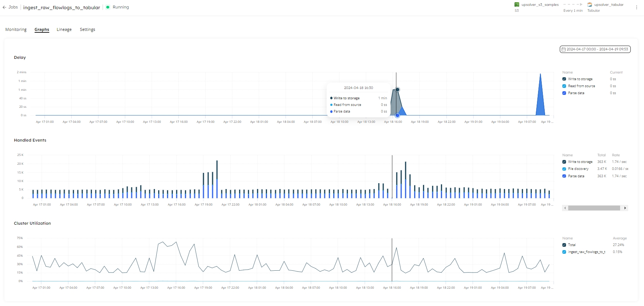
Task: Click legend scrollbar right arrow
Action: (625, 208)
